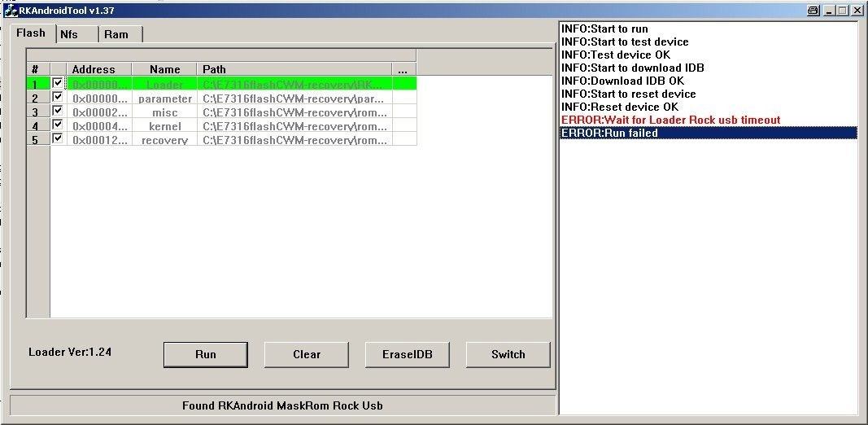This screenshot has height=425, width=868.
Task: Click row number 3 in the table
Action: (x=38, y=112)
